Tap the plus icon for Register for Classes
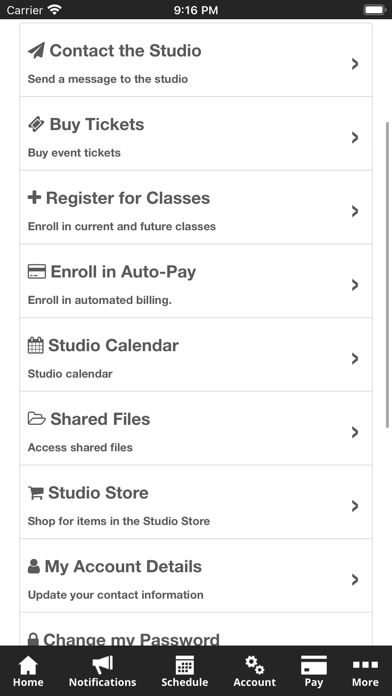This screenshot has width=392, height=696. 34,198
